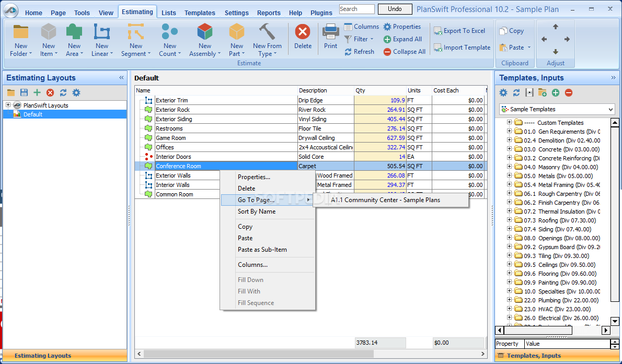The height and width of the screenshot is (364, 622).
Task: Click the Adjust right arrow
Action: pyautogui.click(x=567, y=39)
